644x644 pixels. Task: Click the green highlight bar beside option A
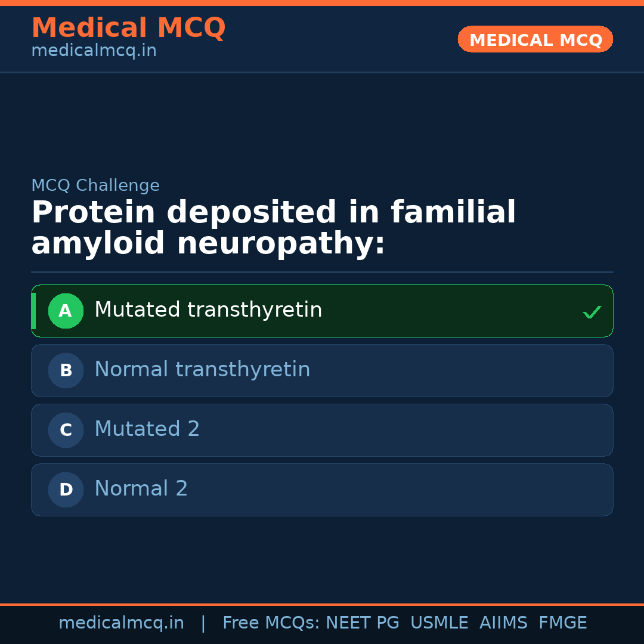click(x=33, y=311)
